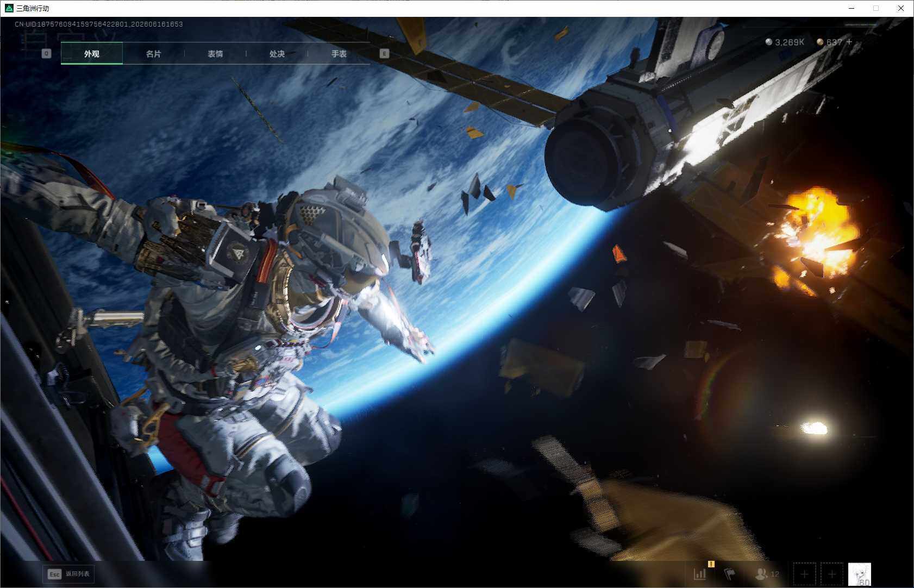Open the 名片 tab
Image resolution: width=914 pixels, height=588 pixels.
pos(153,54)
